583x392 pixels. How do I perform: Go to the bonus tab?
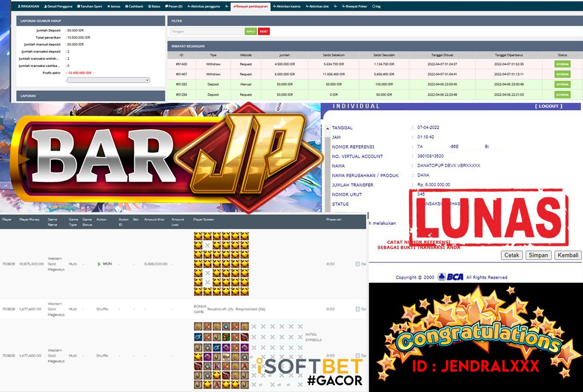coord(114,6)
